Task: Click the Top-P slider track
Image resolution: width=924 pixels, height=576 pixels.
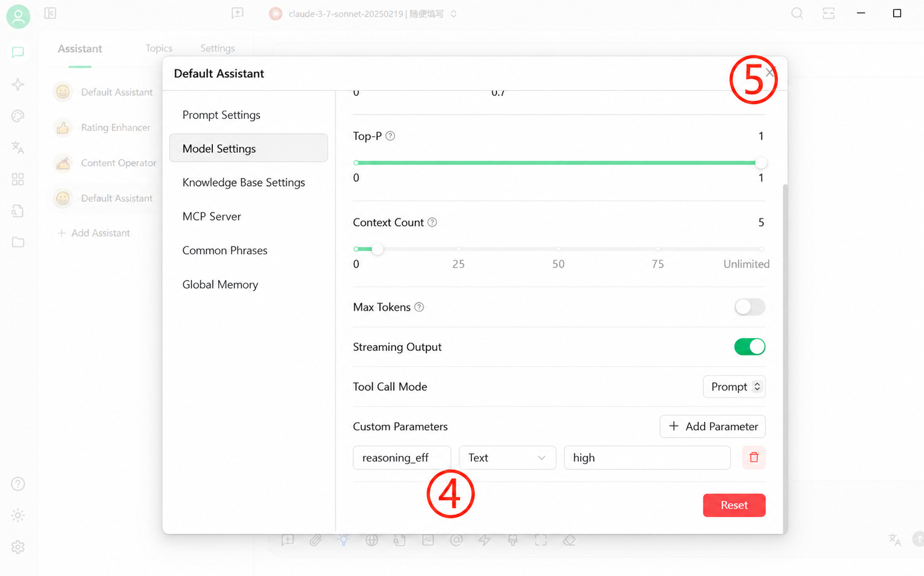Action: tap(558, 163)
